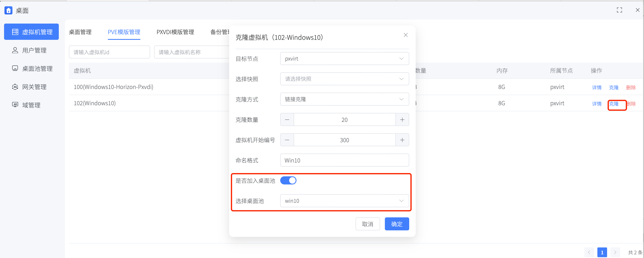Close the 桌面 window with the X icon
This screenshot has width=644, height=258.
[x=638, y=10]
